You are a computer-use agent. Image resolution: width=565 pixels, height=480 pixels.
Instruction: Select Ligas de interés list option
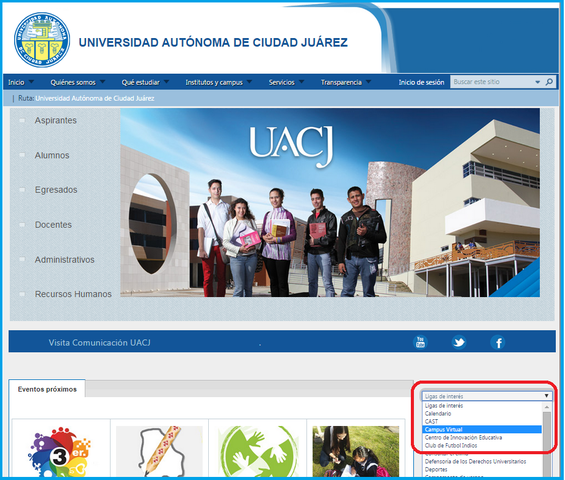pos(482,406)
